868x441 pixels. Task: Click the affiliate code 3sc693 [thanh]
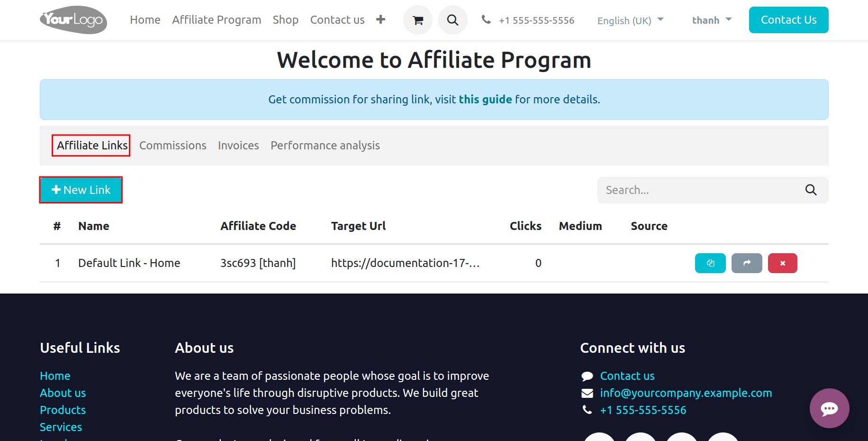tap(258, 263)
